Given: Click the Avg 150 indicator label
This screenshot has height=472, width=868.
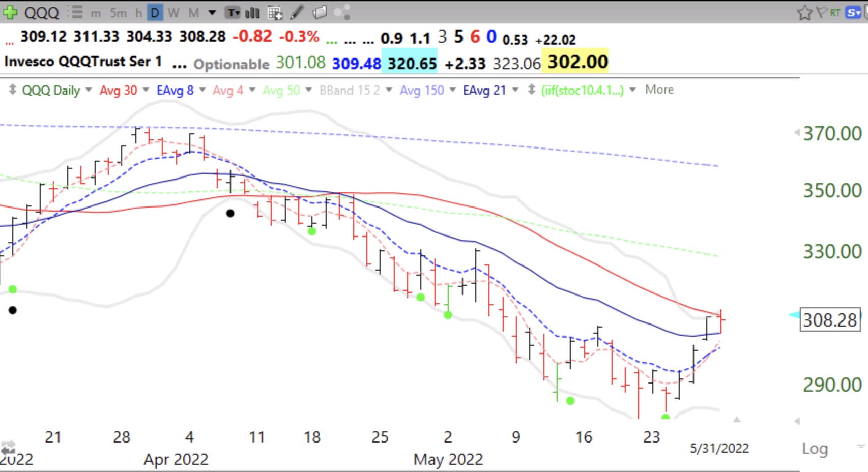Looking at the screenshot, I should (x=422, y=91).
